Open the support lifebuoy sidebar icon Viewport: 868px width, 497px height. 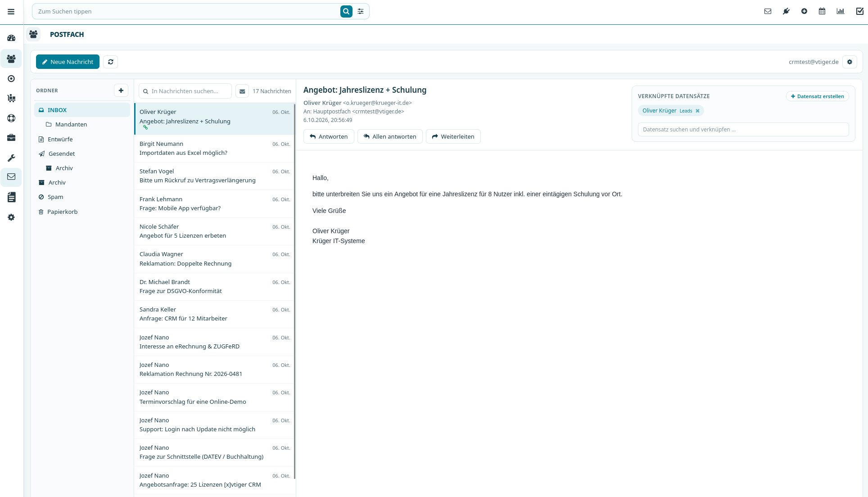[x=11, y=118]
